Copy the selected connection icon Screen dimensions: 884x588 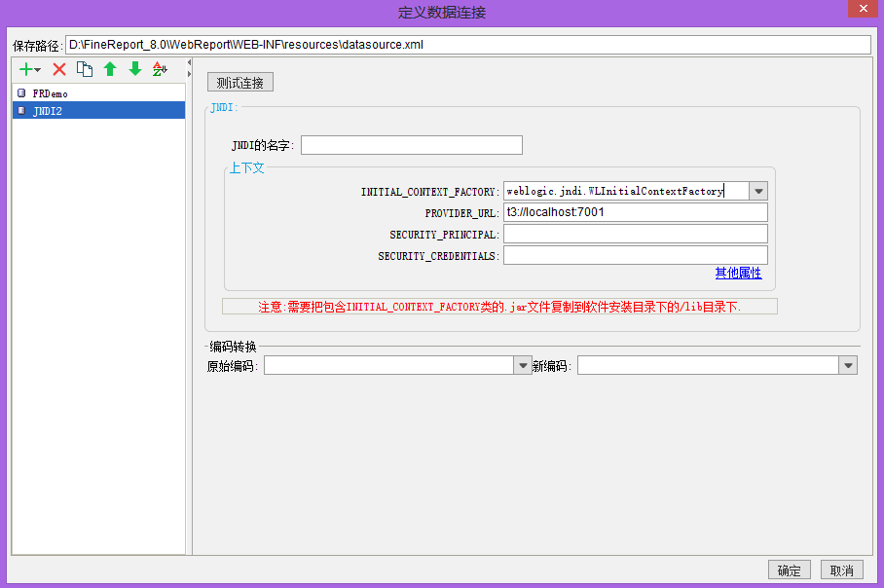coord(85,69)
